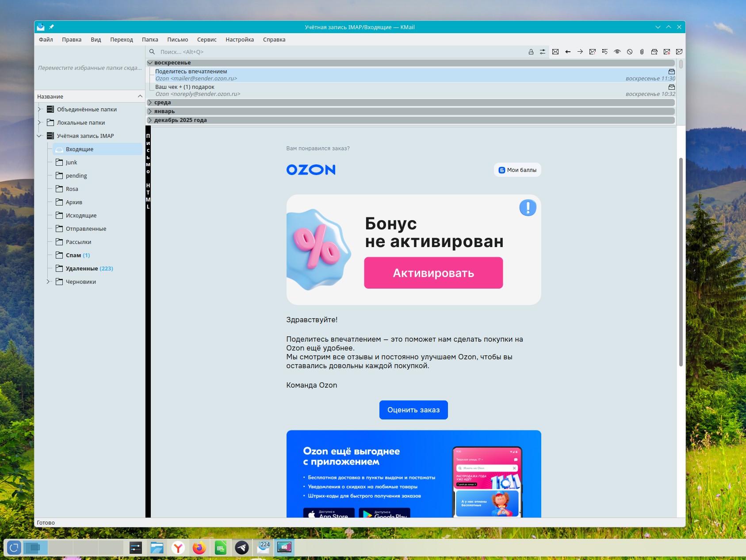Filter messages by replied status icon
Viewport: 746px width, 560px height.
coord(568,52)
